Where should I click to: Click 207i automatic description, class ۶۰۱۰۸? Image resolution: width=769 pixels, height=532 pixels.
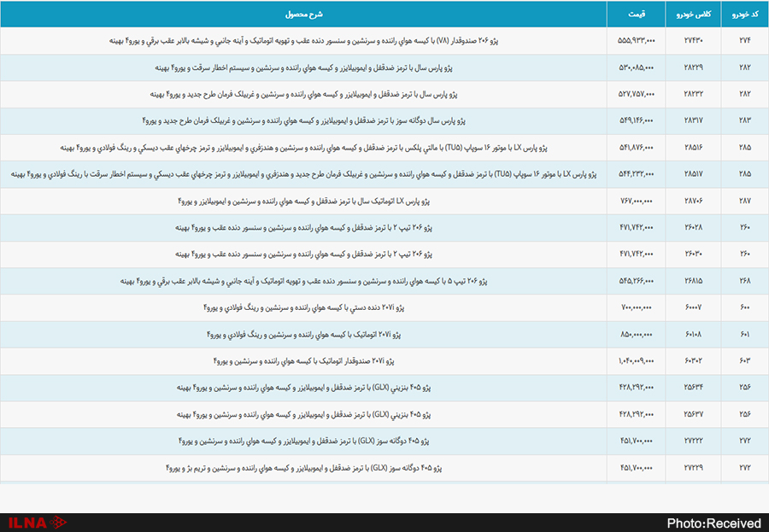pyautogui.click(x=303, y=335)
